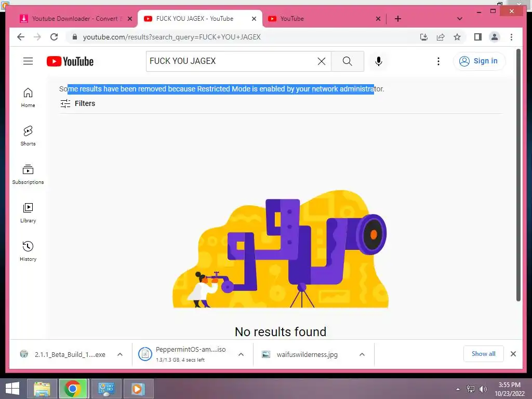532x399 pixels.
Task: Close the third YouTube tab
Action: pos(378,19)
